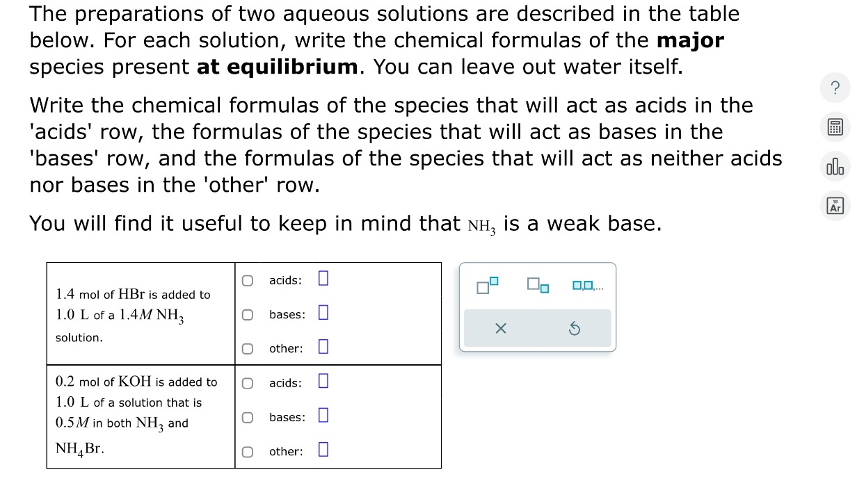The height and width of the screenshot is (504, 857).
Task: Select the other radio in the KOH row
Action: pos(247,451)
